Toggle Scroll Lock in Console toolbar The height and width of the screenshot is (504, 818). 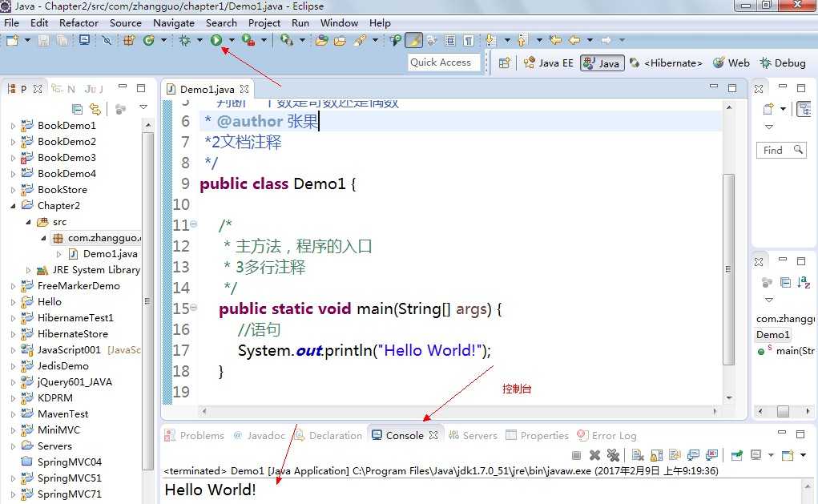click(656, 455)
